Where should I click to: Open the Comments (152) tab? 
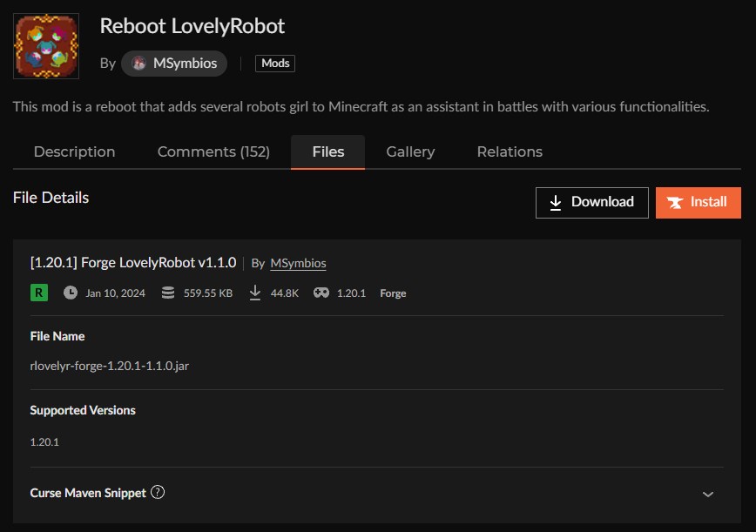tap(213, 152)
